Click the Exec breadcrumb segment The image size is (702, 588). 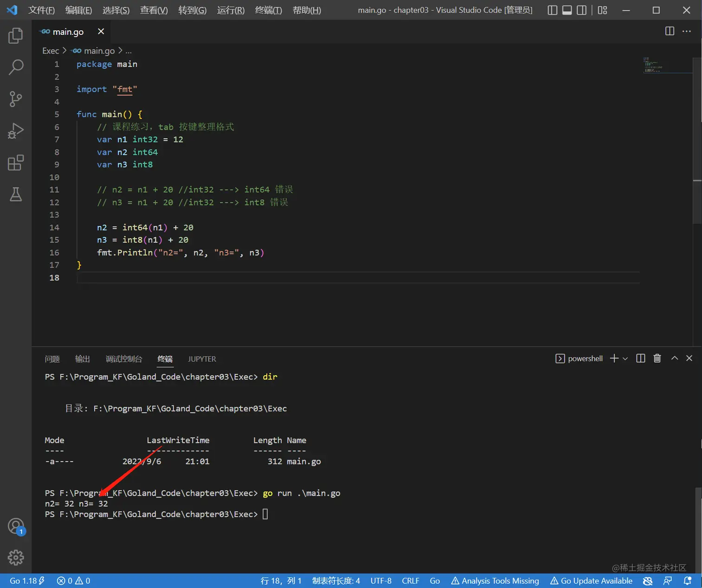click(51, 51)
